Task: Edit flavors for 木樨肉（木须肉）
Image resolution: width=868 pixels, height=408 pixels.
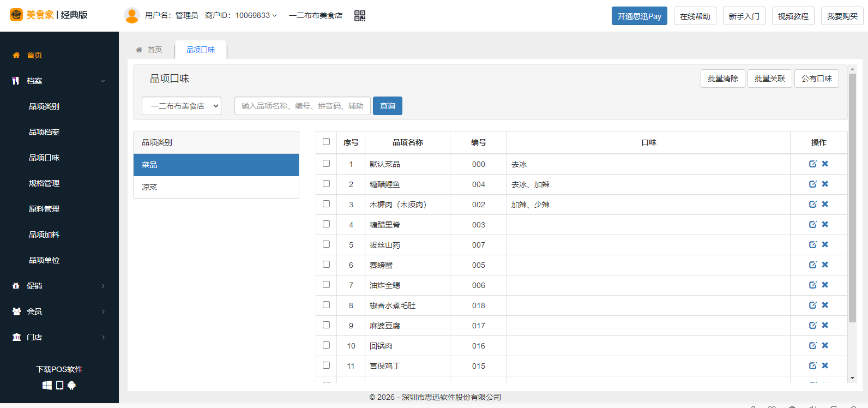Action: 813,204
